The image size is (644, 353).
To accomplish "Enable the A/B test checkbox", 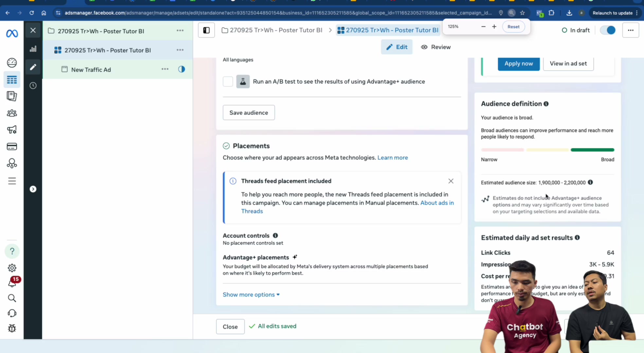I will (228, 81).
